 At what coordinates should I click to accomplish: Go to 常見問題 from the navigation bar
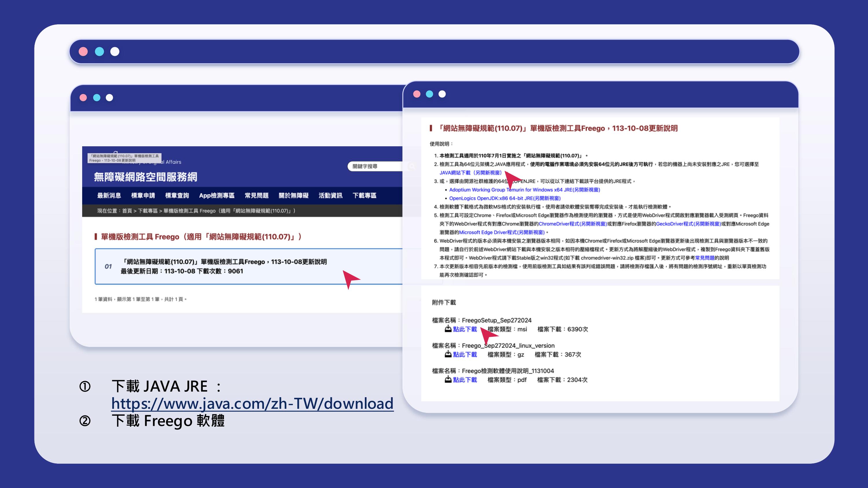(x=257, y=195)
